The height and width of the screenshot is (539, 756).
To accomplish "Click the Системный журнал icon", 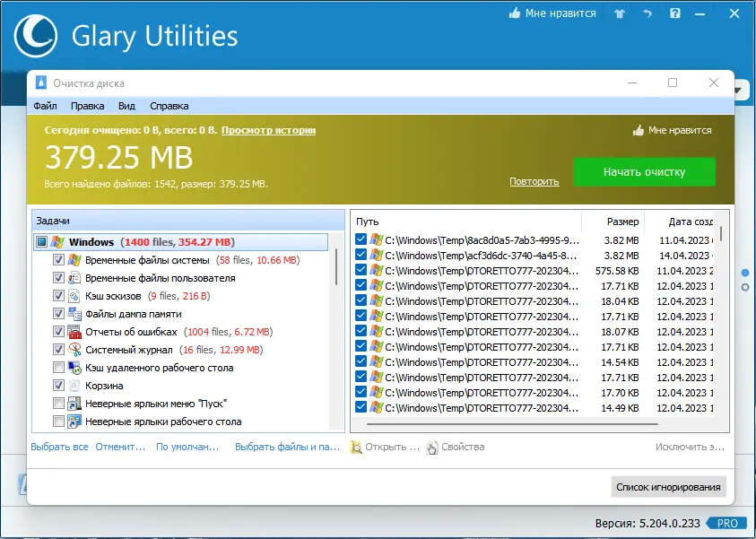I will (74, 350).
